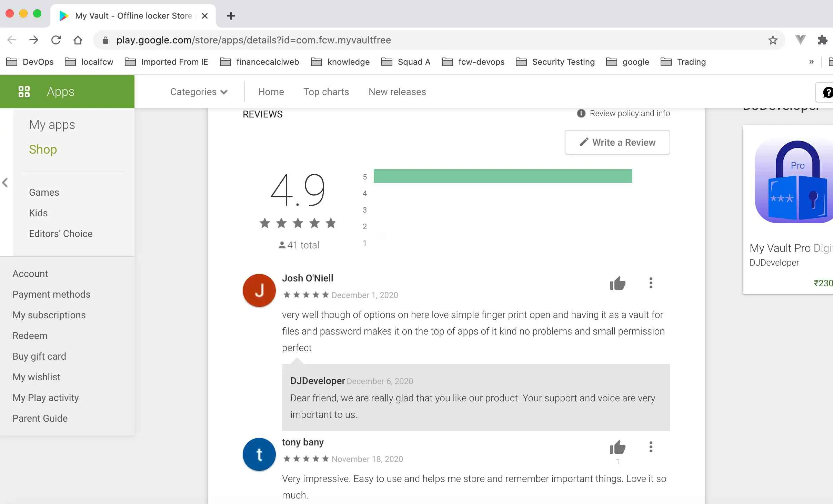
Task: Open Games category
Action: (x=44, y=192)
